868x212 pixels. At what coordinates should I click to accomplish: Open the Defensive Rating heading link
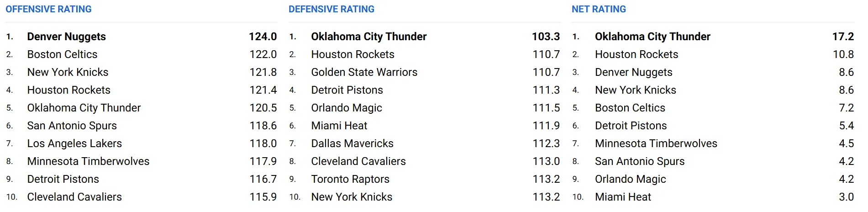coord(331,9)
